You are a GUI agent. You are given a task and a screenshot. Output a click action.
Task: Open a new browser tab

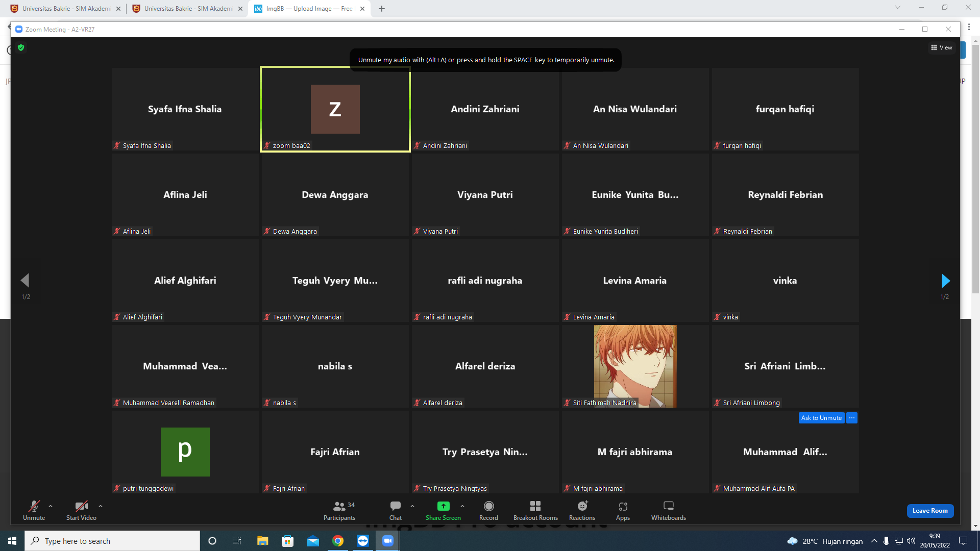pyautogui.click(x=382, y=9)
